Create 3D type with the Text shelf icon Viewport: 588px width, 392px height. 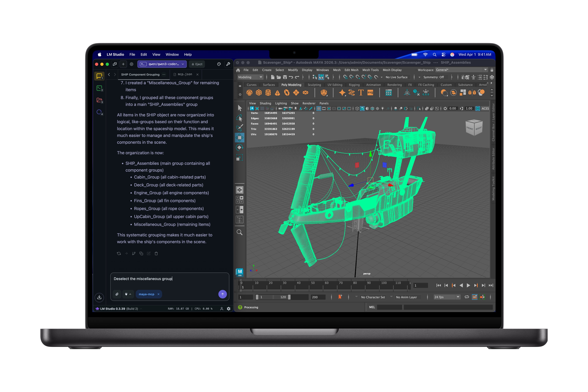tap(361, 93)
